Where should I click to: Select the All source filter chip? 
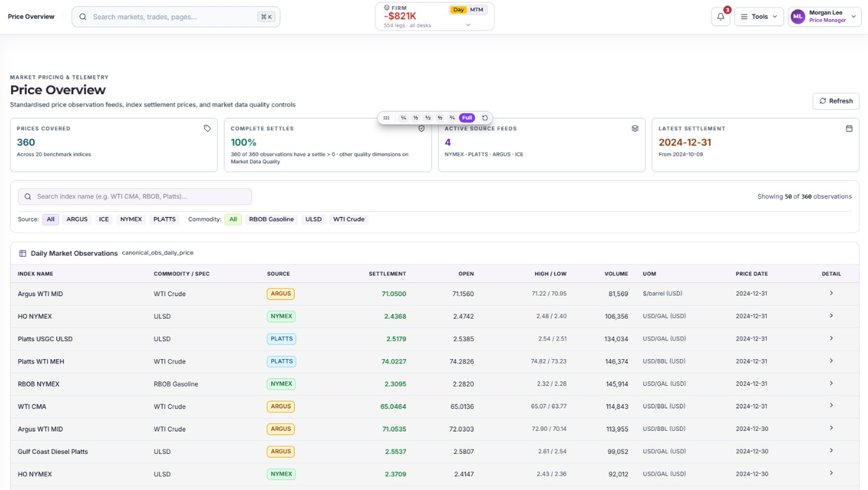[51, 220]
